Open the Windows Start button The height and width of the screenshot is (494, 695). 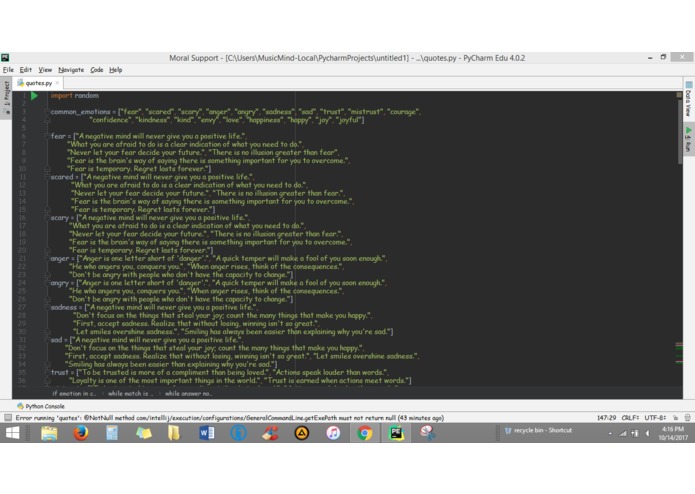tap(12, 433)
